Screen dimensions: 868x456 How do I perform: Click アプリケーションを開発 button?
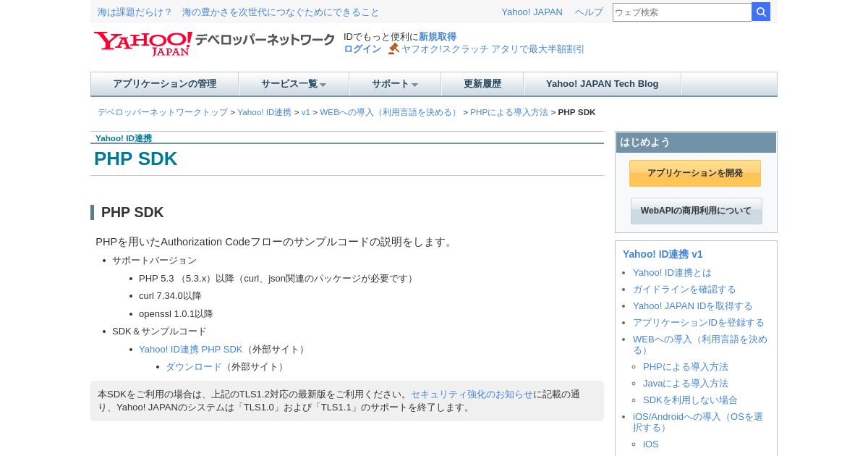pyautogui.click(x=695, y=173)
